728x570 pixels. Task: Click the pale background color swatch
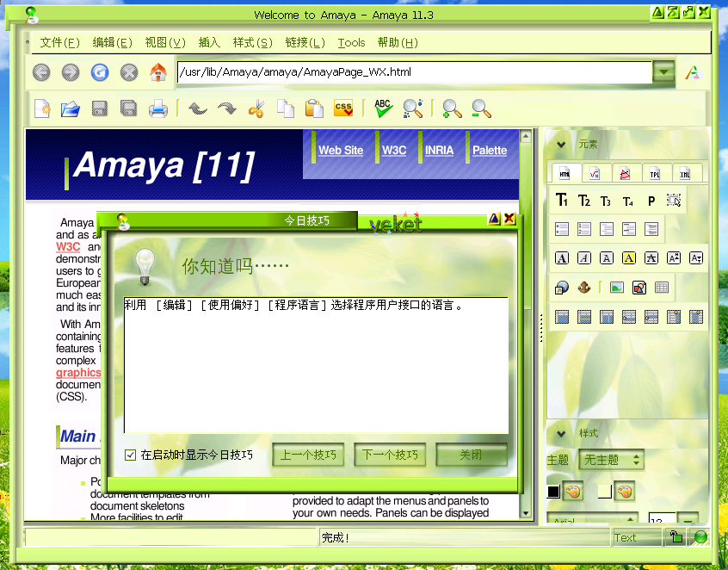tap(604, 492)
